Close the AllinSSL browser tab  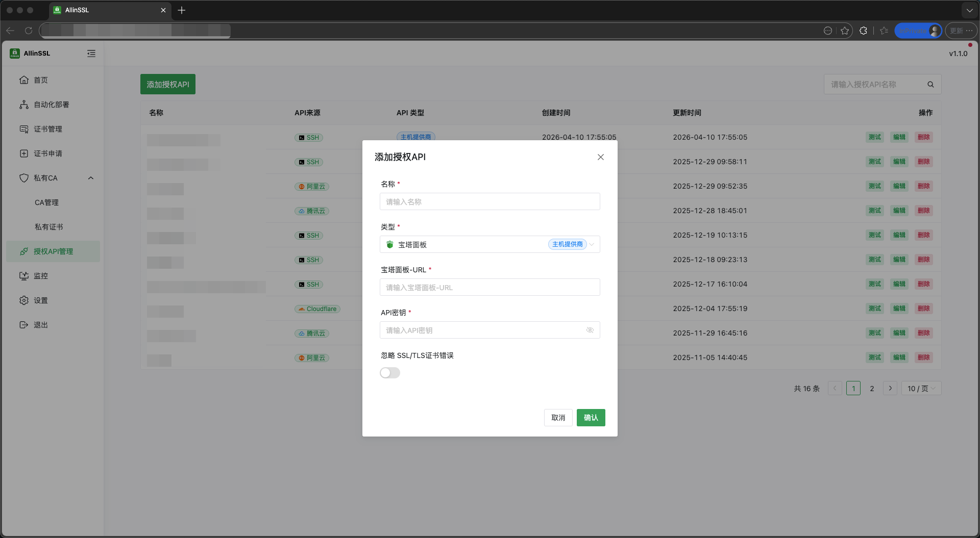(163, 10)
